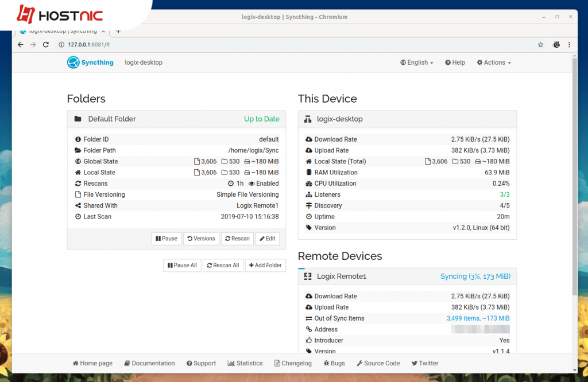The image size is (588, 382).
Task: Open the Changelog footer link
Action: [293, 363]
